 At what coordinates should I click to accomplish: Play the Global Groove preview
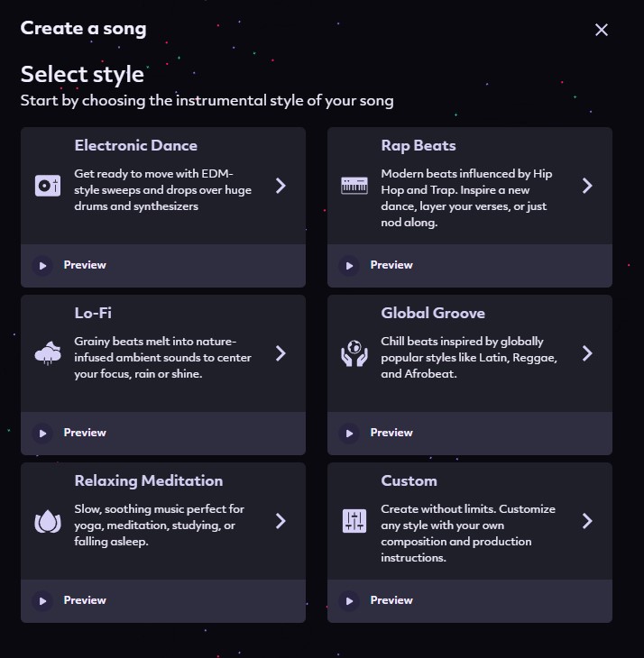349,434
